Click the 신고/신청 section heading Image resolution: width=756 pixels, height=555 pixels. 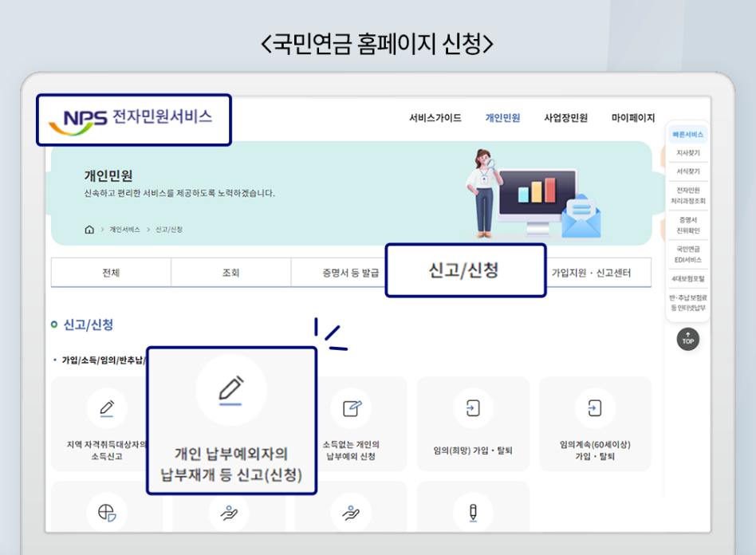[89, 325]
